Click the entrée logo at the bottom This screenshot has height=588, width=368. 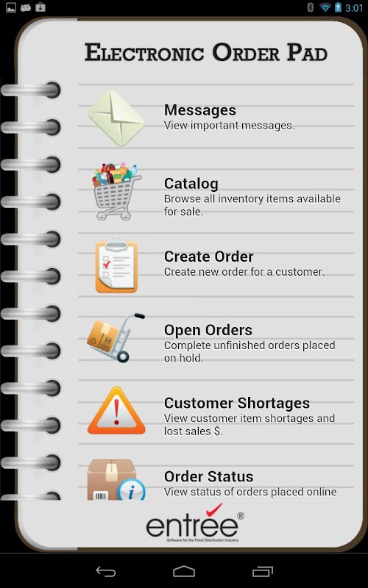pyautogui.click(x=194, y=523)
